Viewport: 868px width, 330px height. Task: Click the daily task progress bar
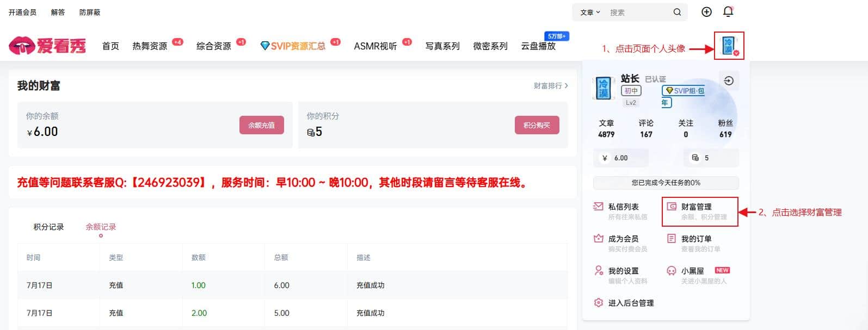tap(666, 183)
